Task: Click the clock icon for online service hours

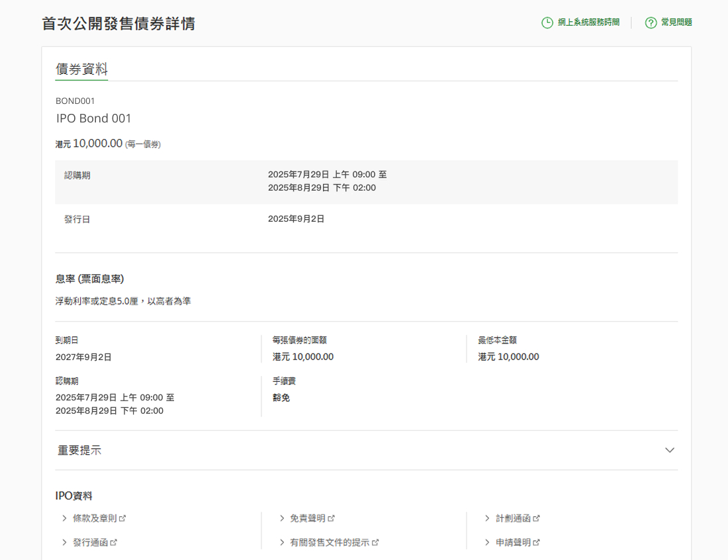Action: pos(547,23)
